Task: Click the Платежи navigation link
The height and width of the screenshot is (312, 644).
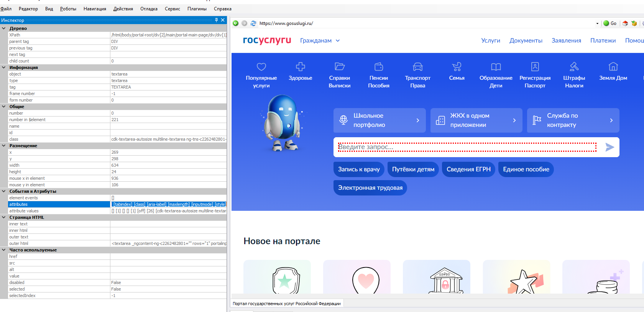Action: click(x=603, y=41)
